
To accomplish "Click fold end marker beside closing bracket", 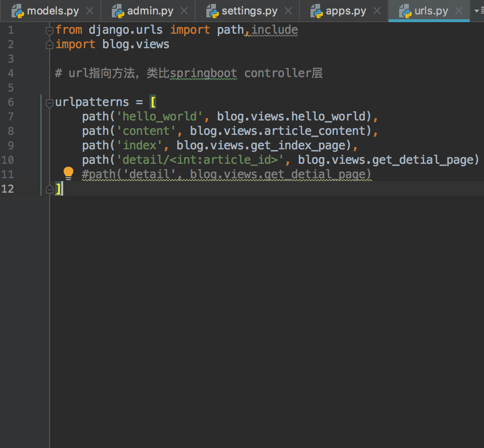I will click(49, 189).
